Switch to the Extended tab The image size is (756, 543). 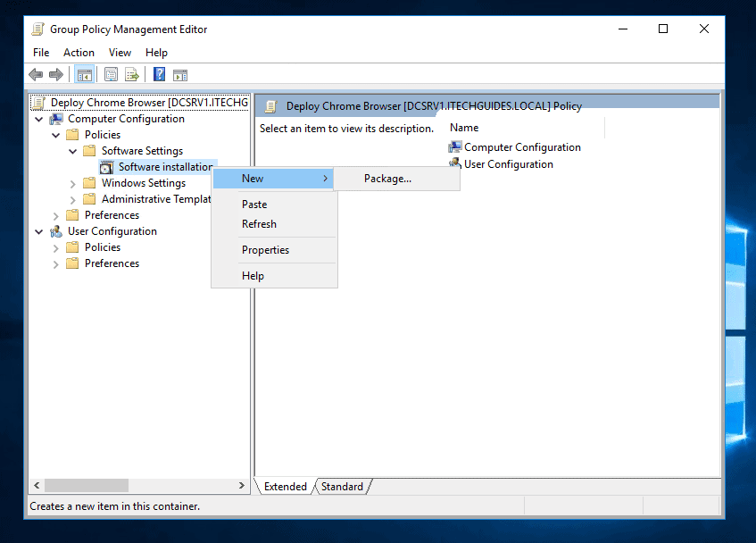click(286, 487)
